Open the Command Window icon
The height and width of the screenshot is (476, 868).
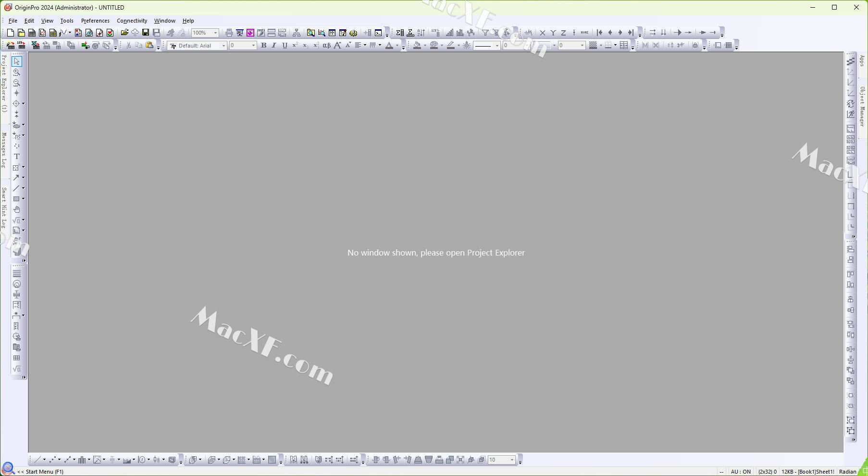(378, 33)
